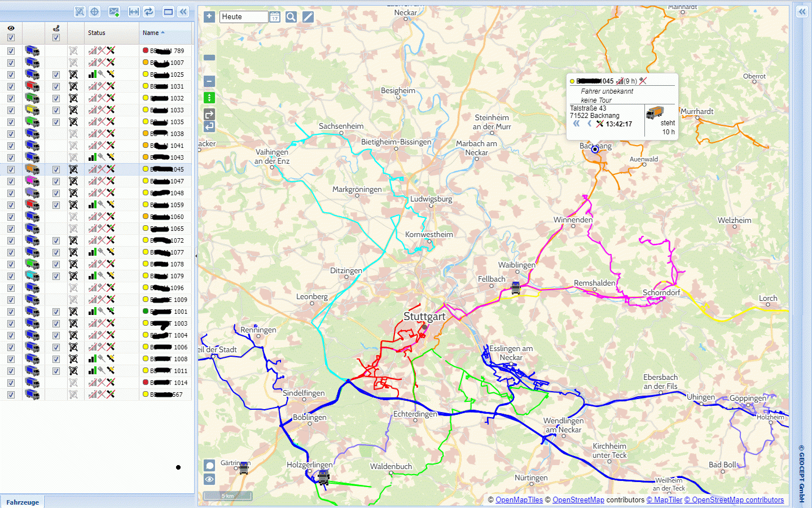Sort list by Name column header
The image size is (812, 508).
[151, 33]
